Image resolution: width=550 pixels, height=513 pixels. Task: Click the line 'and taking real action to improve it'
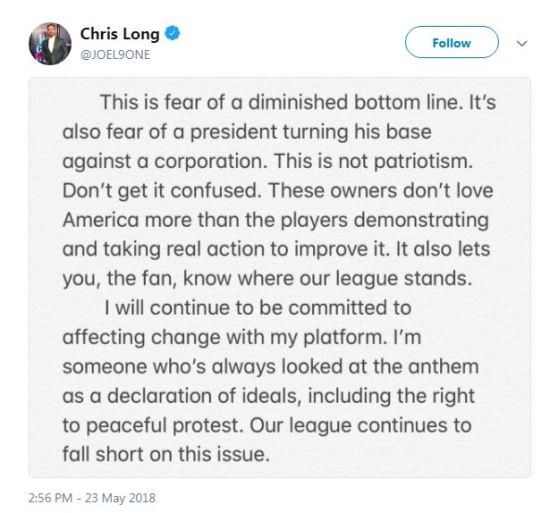pyautogui.click(x=226, y=250)
